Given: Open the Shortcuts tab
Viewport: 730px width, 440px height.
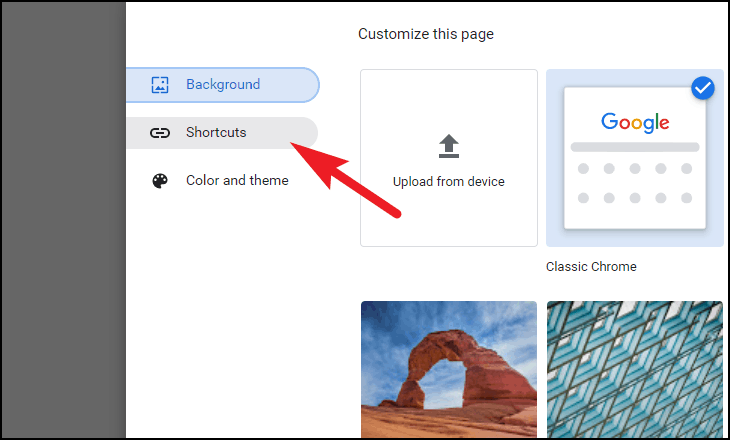Looking at the screenshot, I should pos(222,133).
